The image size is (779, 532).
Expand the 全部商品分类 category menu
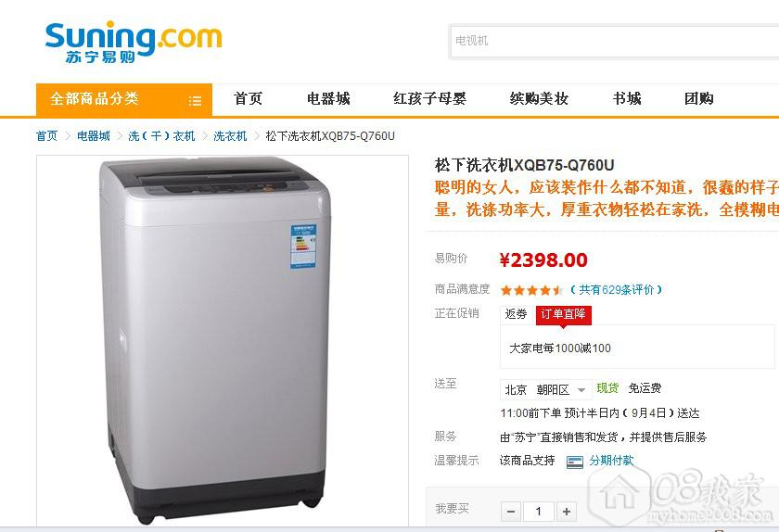pyautogui.click(x=124, y=100)
